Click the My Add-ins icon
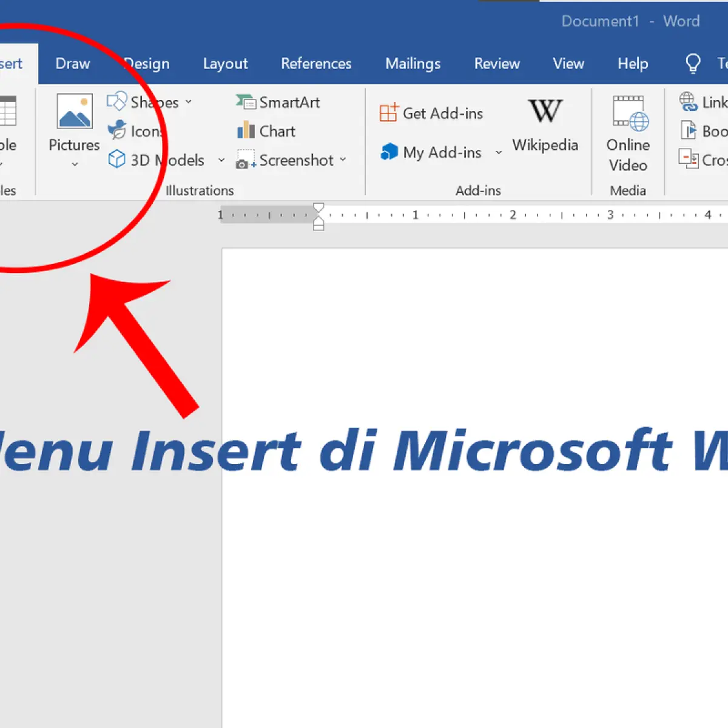The image size is (728, 728). (x=389, y=152)
